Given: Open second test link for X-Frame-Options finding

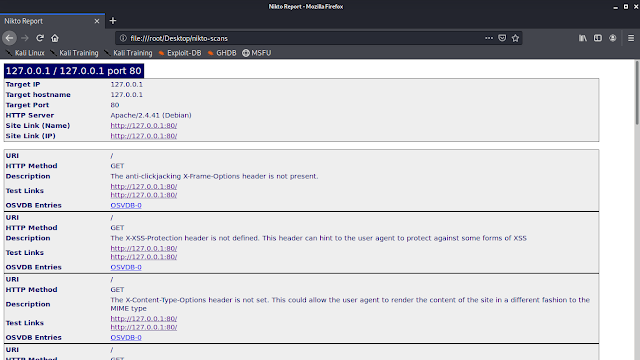Looking at the screenshot, I should pos(144,195).
